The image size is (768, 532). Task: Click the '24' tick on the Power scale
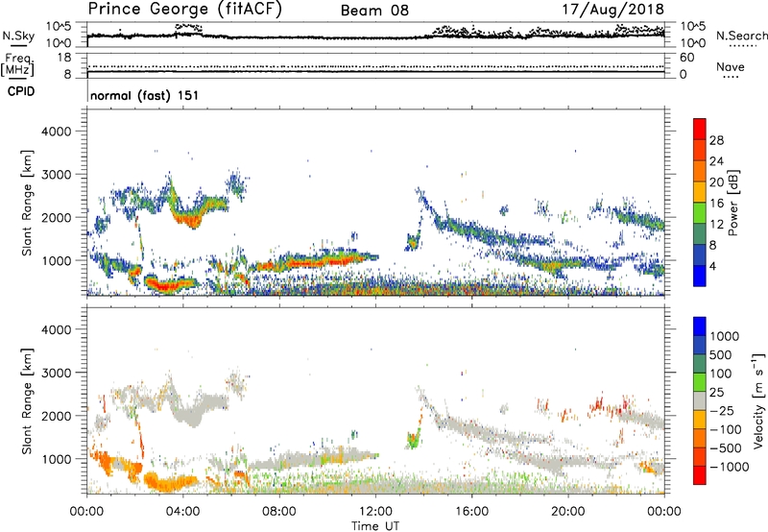716,161
